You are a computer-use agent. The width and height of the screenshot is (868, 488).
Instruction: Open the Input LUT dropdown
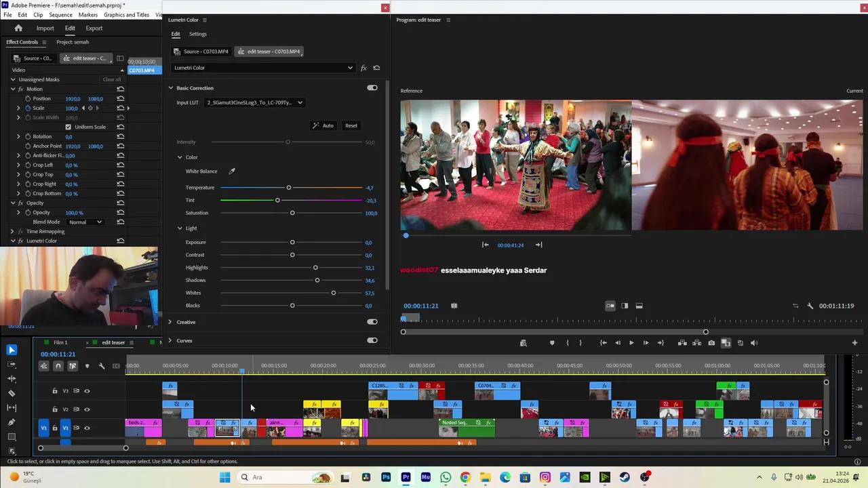click(x=254, y=103)
